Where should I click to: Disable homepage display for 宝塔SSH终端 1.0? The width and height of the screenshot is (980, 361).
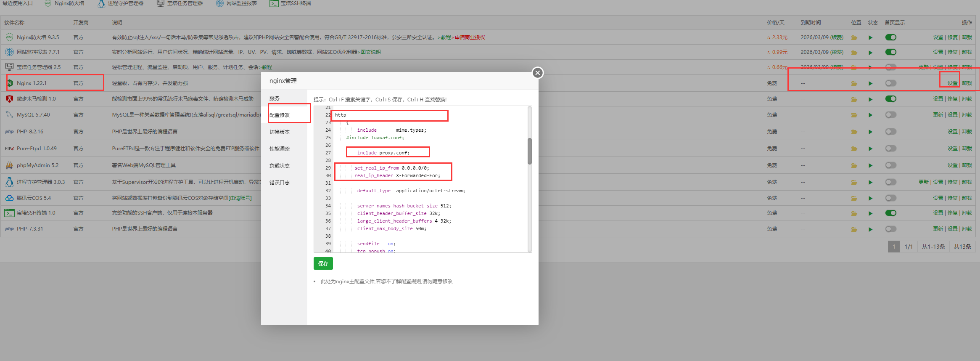coord(890,213)
